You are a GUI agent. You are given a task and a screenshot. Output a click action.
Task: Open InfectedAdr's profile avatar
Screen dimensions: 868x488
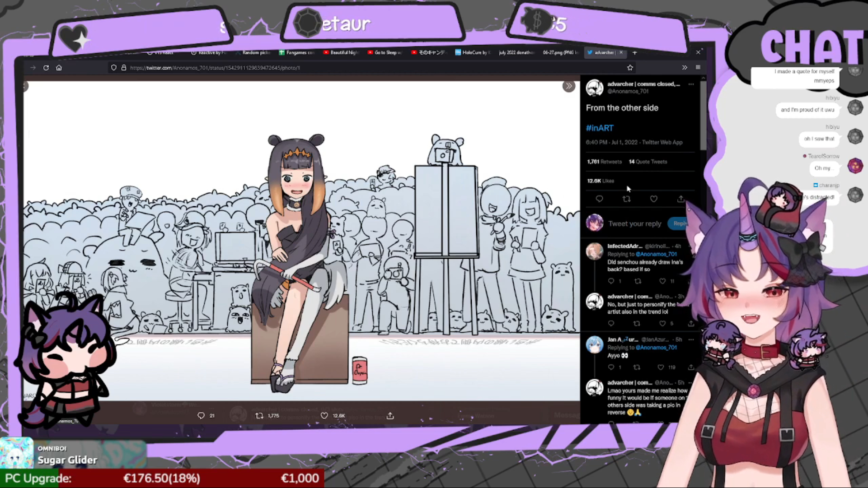point(595,251)
